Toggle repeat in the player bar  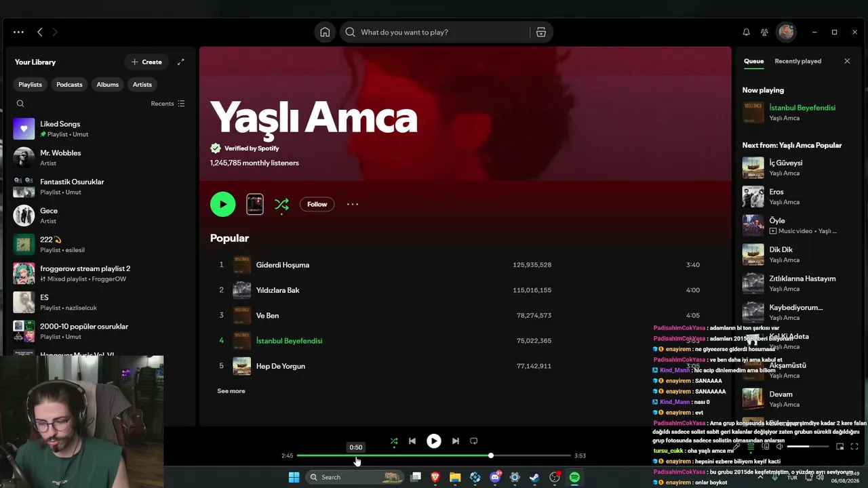tap(474, 441)
